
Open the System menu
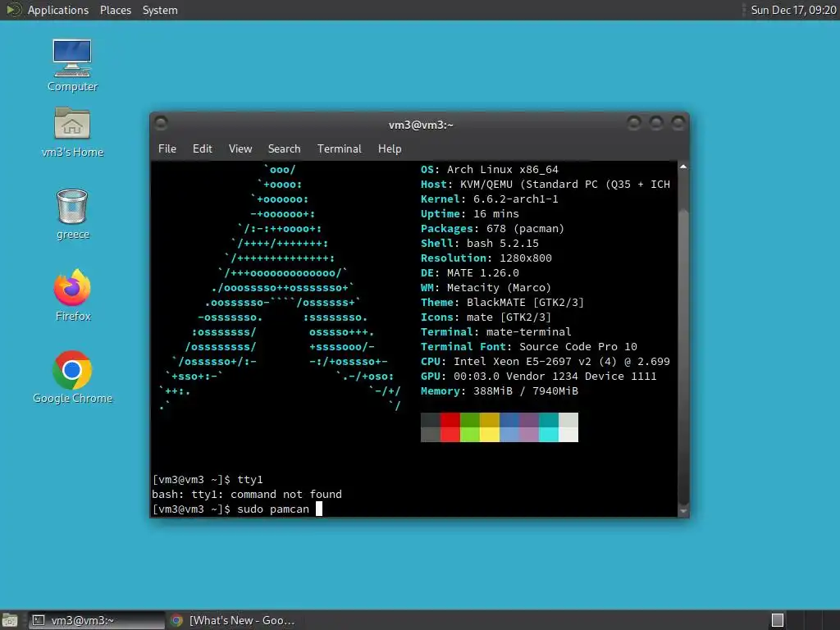(160, 10)
